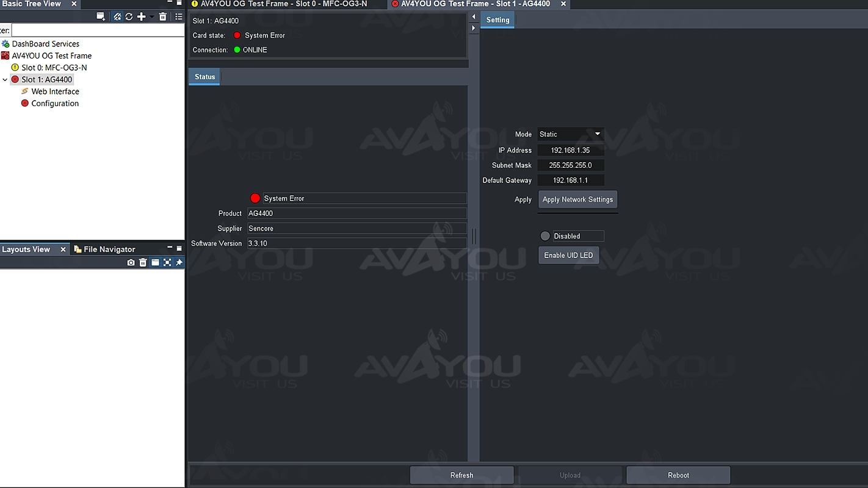Click the IP Address input field
The height and width of the screenshot is (488, 868).
point(570,150)
